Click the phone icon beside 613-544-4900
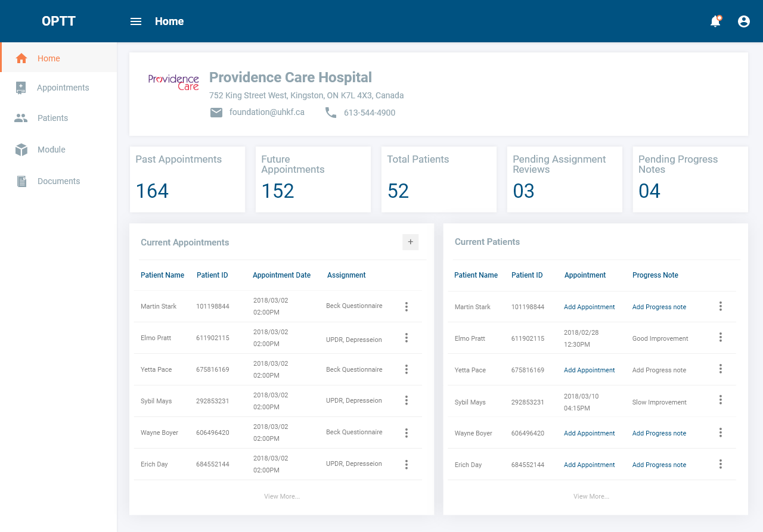The height and width of the screenshot is (532, 763). [331, 113]
